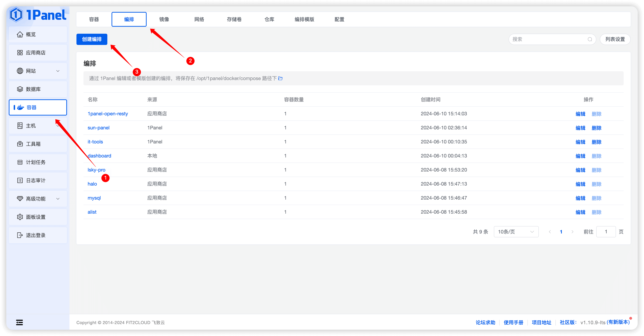644x336 pixels.
Task: Click 编辑 for lsky-pro row
Action: click(x=580, y=170)
